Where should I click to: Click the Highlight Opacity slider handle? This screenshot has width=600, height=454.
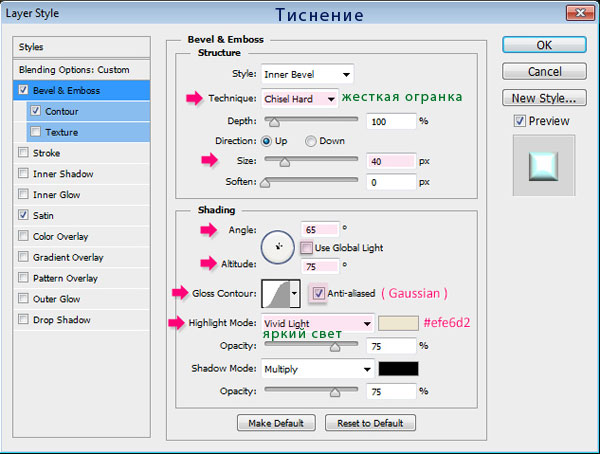pyautogui.click(x=335, y=347)
